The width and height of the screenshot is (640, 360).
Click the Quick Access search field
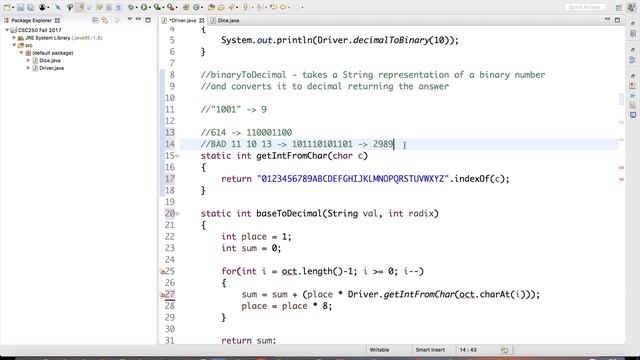[584, 7]
